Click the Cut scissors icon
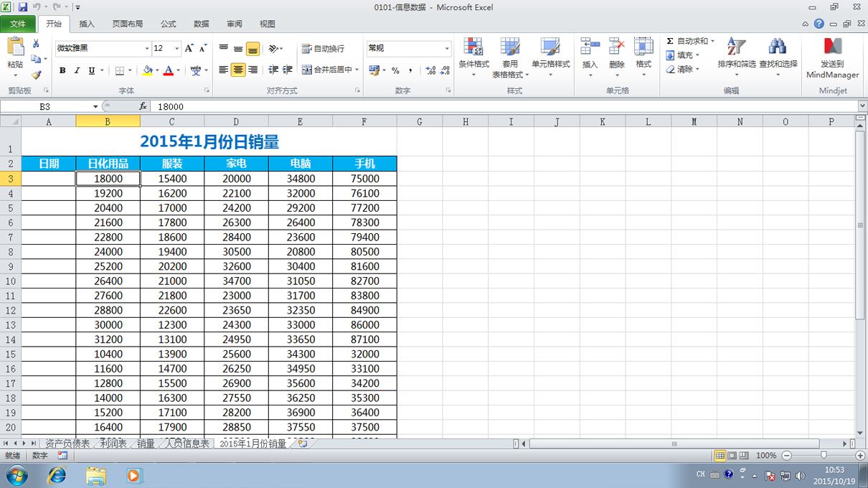The image size is (868, 488). coord(36,44)
